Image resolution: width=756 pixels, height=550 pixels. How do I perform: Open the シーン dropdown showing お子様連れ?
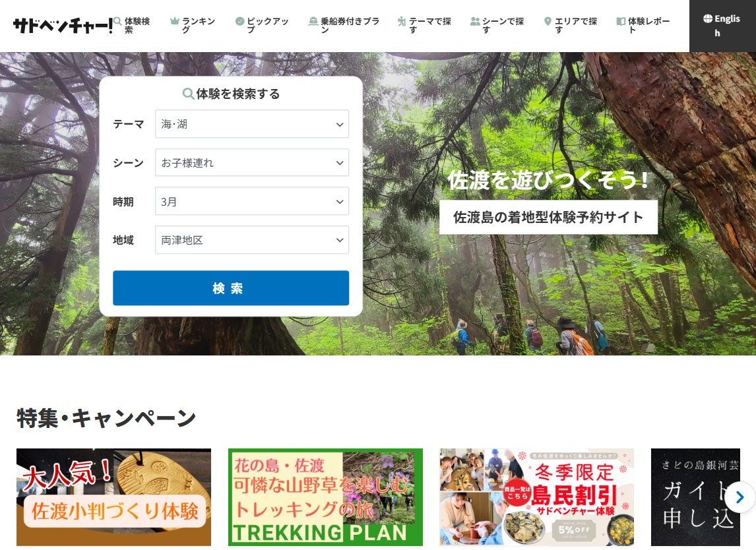pos(251,163)
